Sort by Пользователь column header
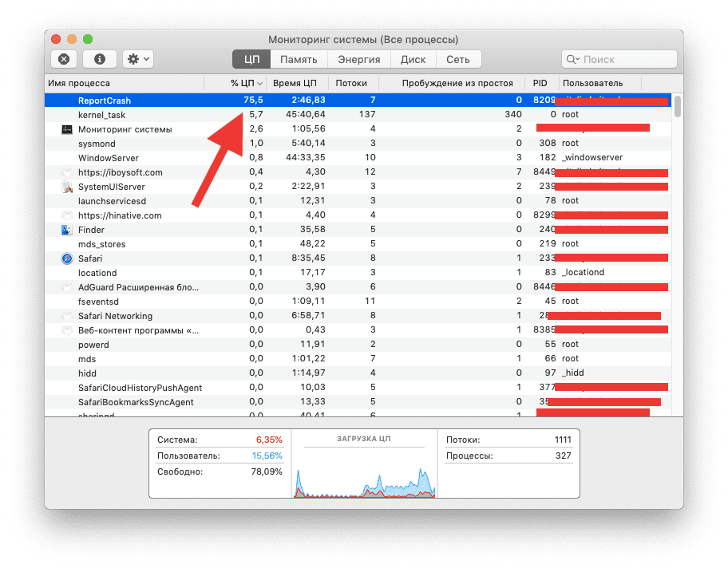The image size is (728, 568). (x=599, y=84)
